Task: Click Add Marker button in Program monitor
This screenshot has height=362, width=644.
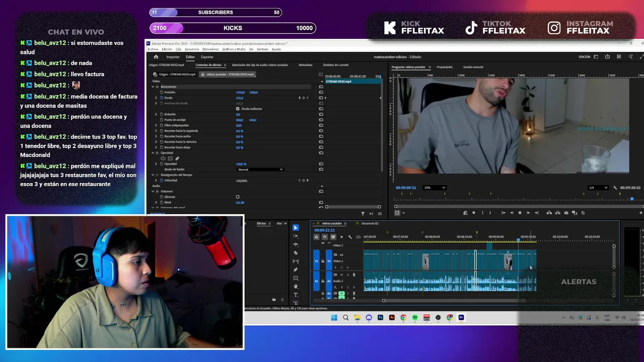Action: 473,213
